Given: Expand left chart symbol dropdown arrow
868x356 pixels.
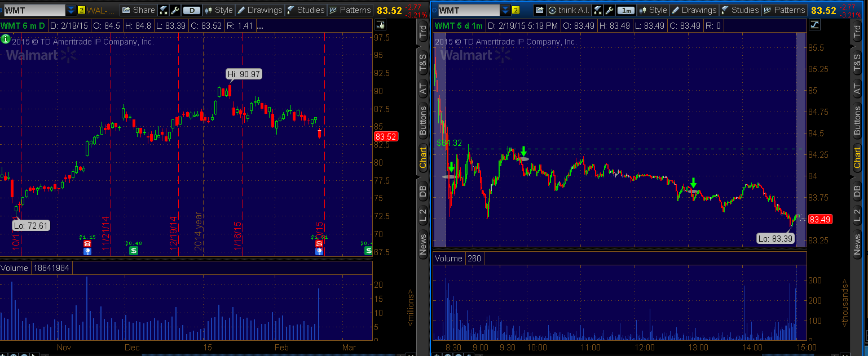Looking at the screenshot, I should [x=71, y=10].
